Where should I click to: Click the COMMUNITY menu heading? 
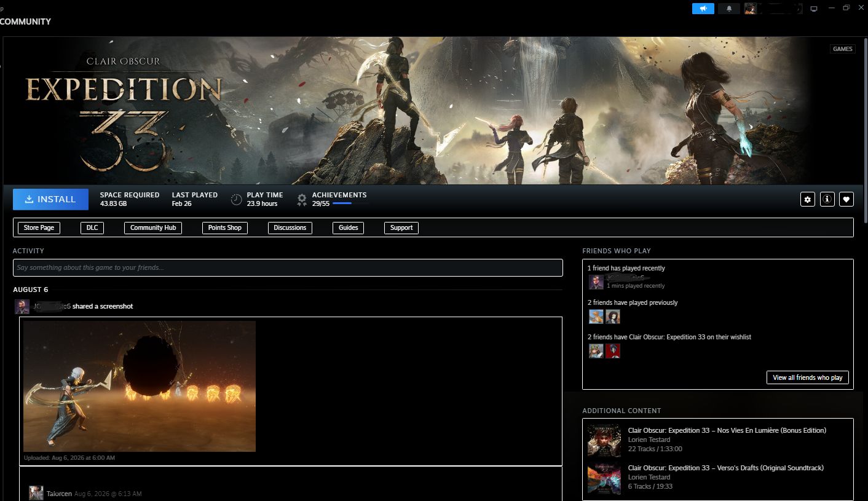tap(25, 22)
